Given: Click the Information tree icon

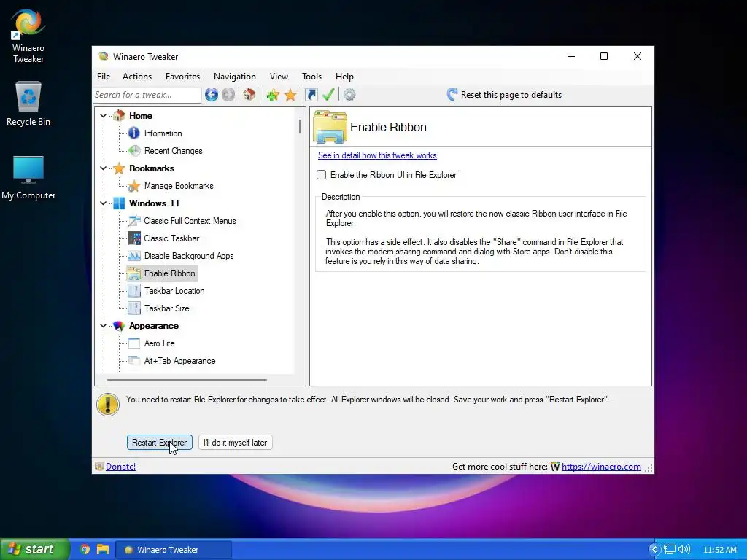Looking at the screenshot, I should coord(134,133).
